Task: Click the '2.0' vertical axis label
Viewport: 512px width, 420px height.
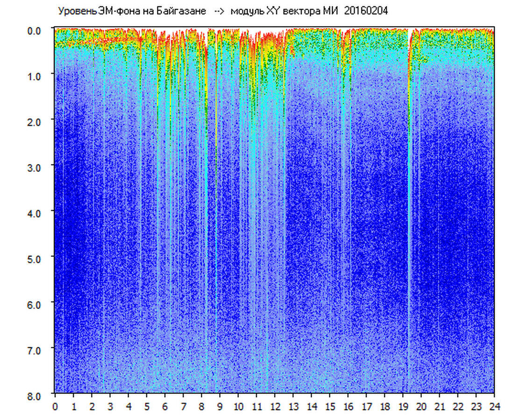Action: [36, 121]
